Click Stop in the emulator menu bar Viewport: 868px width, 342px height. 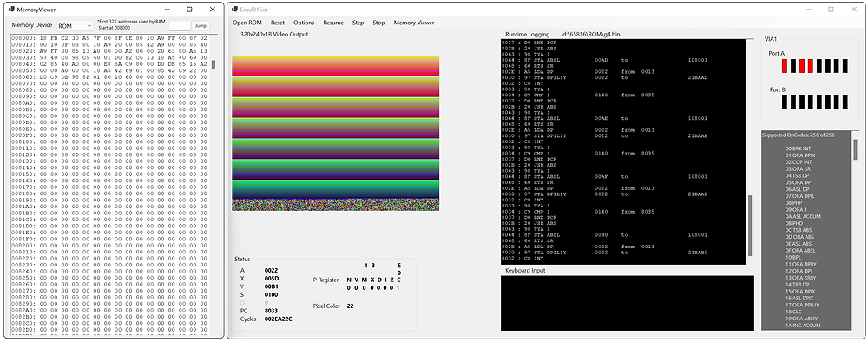tap(378, 23)
